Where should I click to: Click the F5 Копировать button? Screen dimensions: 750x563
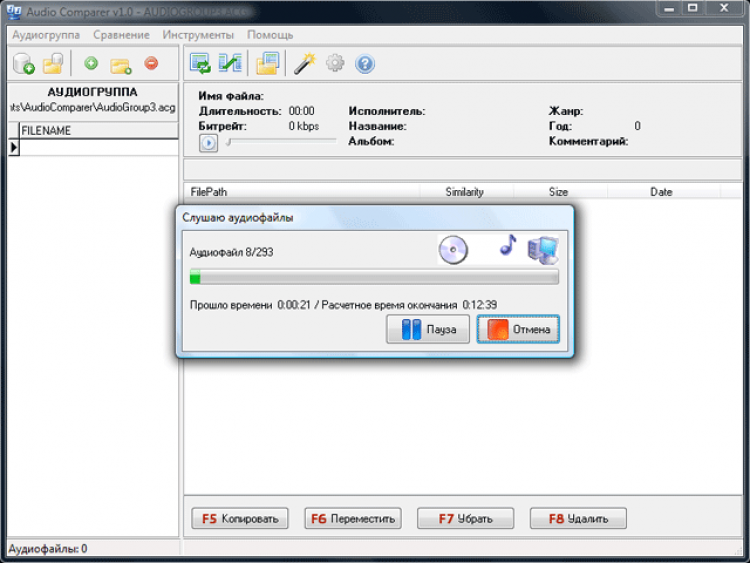click(240, 519)
